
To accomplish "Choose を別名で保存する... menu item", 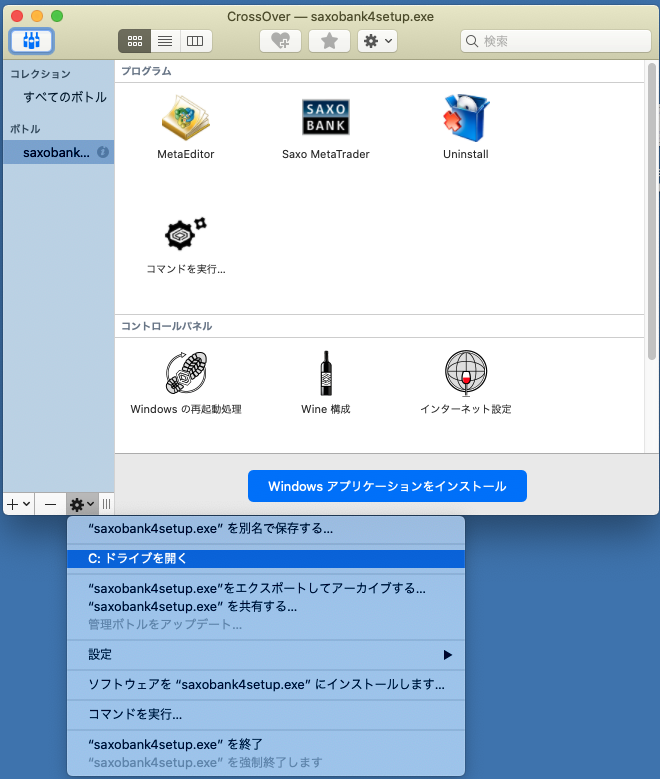I will 266,529.
